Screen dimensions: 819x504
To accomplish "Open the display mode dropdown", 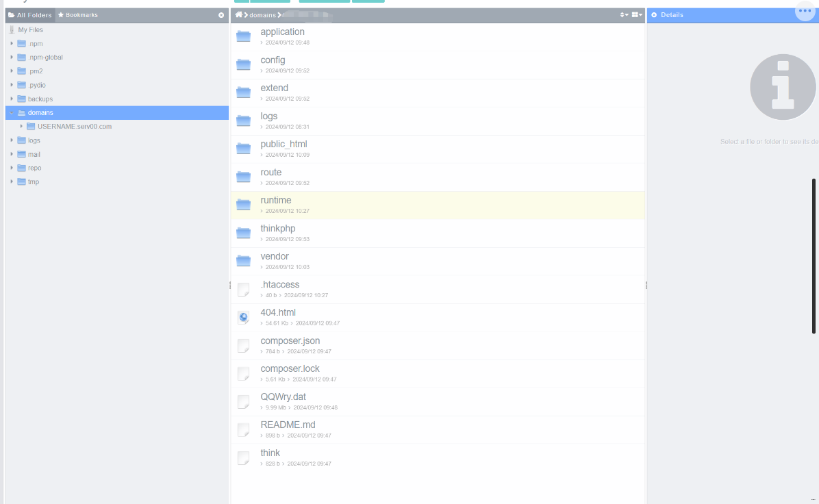I will 637,14.
